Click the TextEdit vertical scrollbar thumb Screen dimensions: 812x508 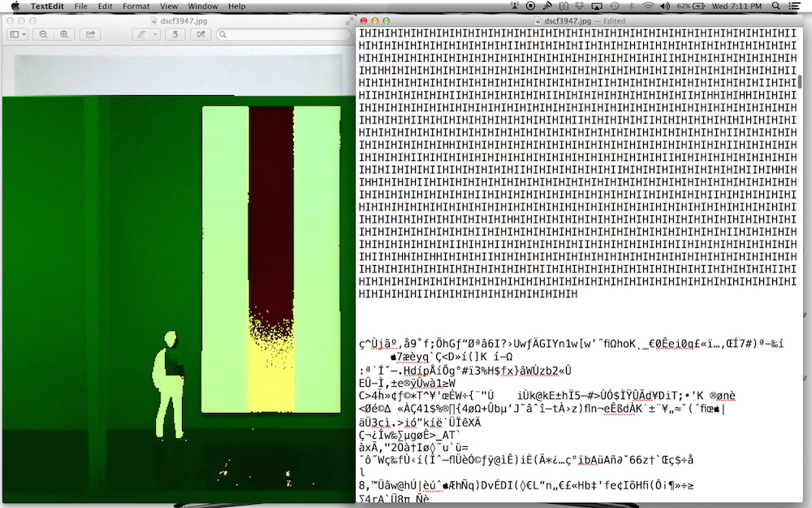click(x=800, y=81)
